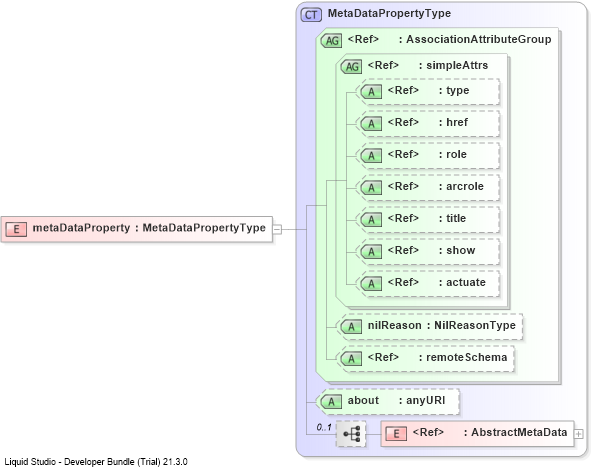
Task: Select the simpleAttrs label
Action: tap(457, 65)
